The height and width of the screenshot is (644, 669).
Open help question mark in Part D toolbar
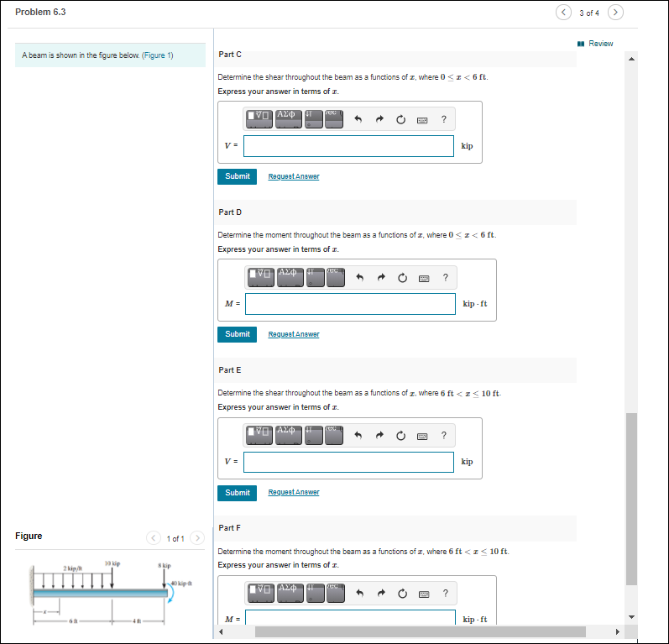pyautogui.click(x=446, y=277)
